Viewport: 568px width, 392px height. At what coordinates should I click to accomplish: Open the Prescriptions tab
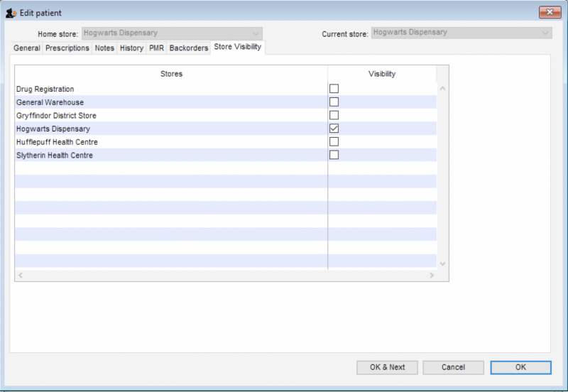click(67, 48)
